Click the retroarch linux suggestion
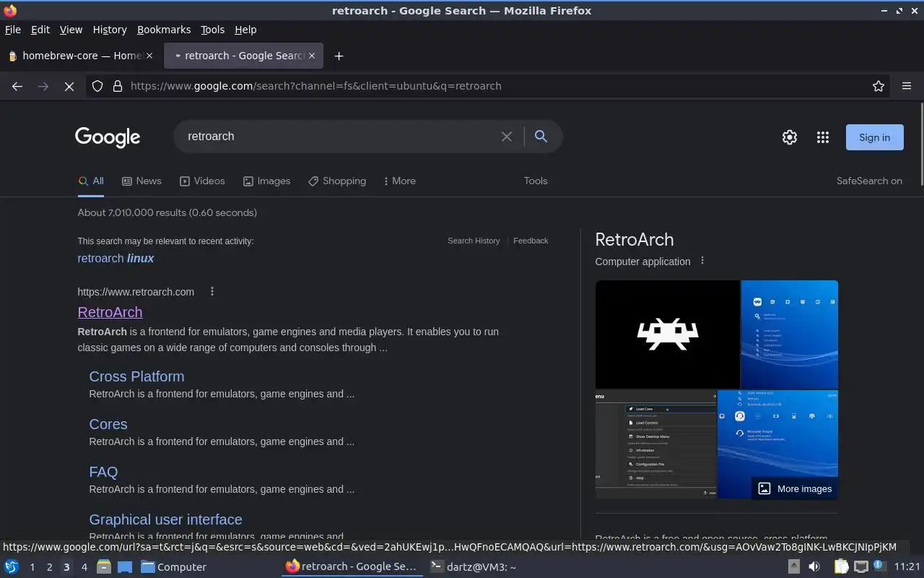Image resolution: width=924 pixels, height=578 pixels. click(115, 259)
